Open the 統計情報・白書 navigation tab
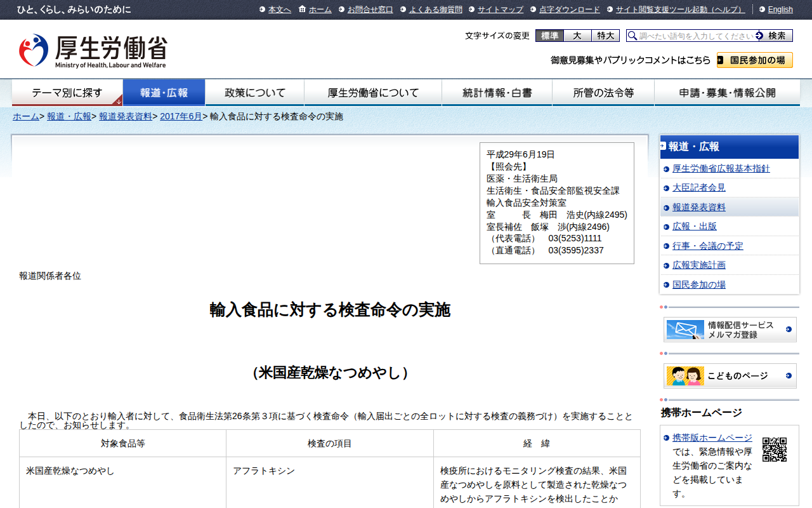The image size is (812, 508). pos(497,93)
